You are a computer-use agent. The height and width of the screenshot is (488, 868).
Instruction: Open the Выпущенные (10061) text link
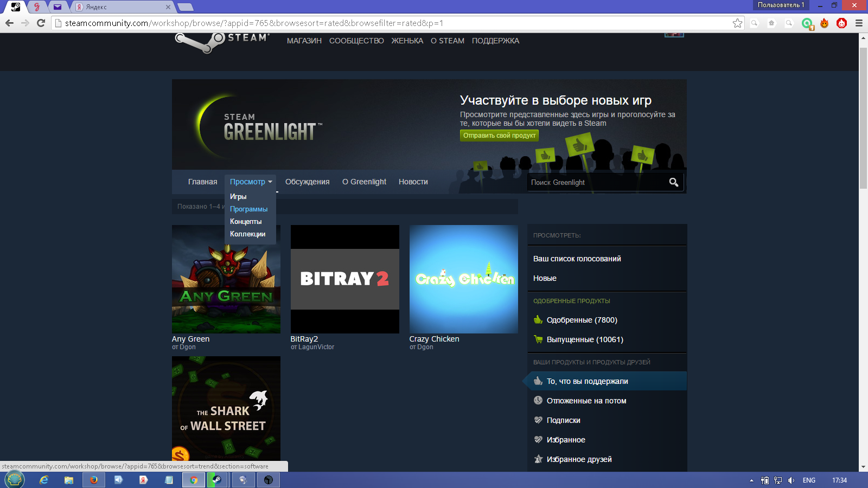click(x=585, y=339)
